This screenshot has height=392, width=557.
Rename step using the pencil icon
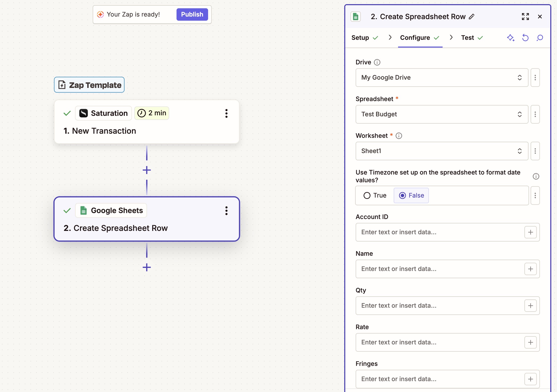472,17
